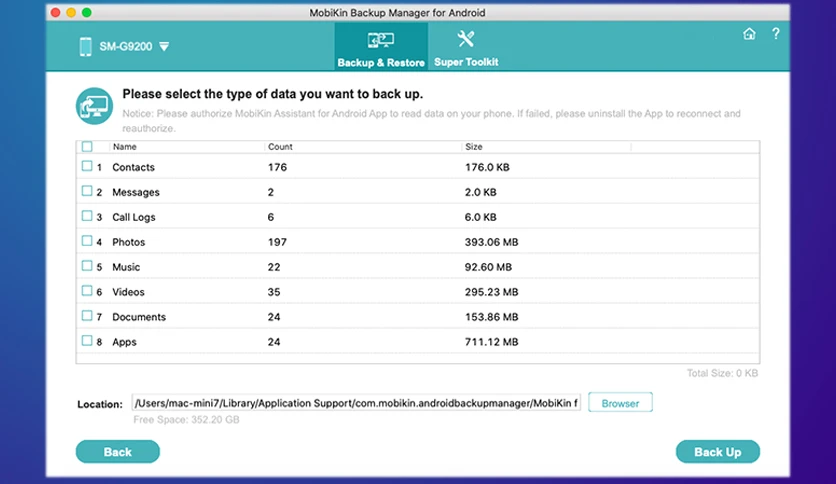836x484 pixels.
Task: Click the round backup illustration icon
Action: coord(94,106)
